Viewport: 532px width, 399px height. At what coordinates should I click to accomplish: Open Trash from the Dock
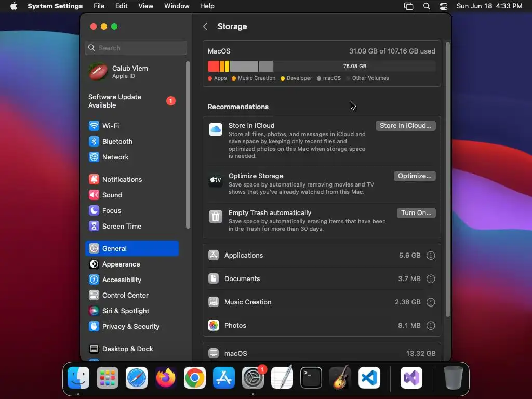point(453,378)
